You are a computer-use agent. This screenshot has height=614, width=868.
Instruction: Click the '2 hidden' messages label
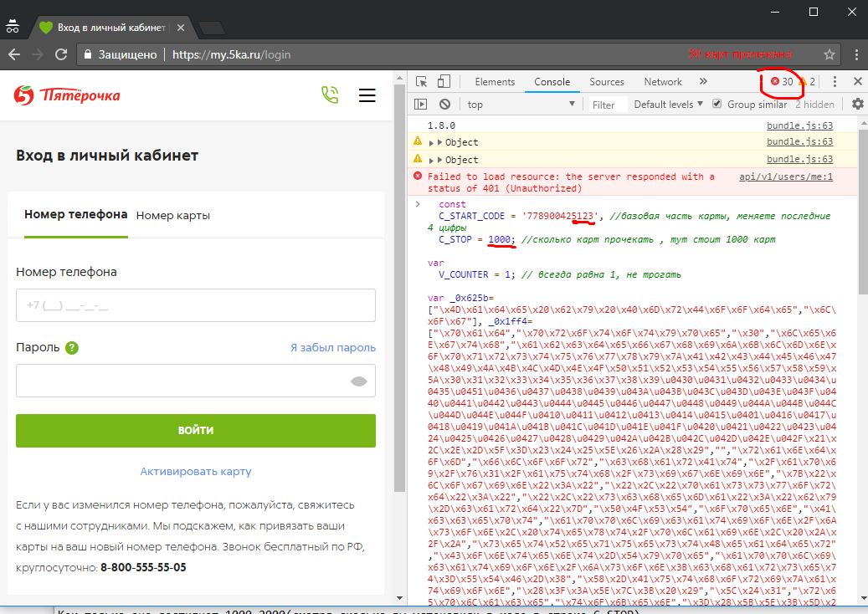coord(814,104)
